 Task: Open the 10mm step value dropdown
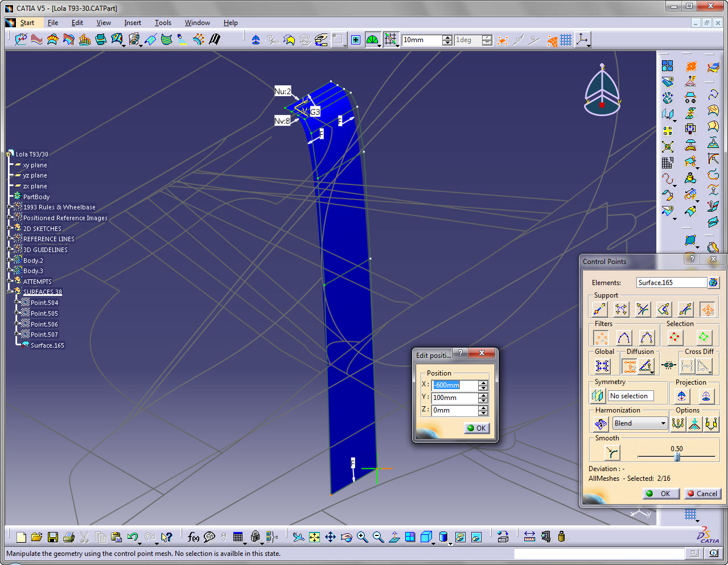pyautogui.click(x=447, y=40)
